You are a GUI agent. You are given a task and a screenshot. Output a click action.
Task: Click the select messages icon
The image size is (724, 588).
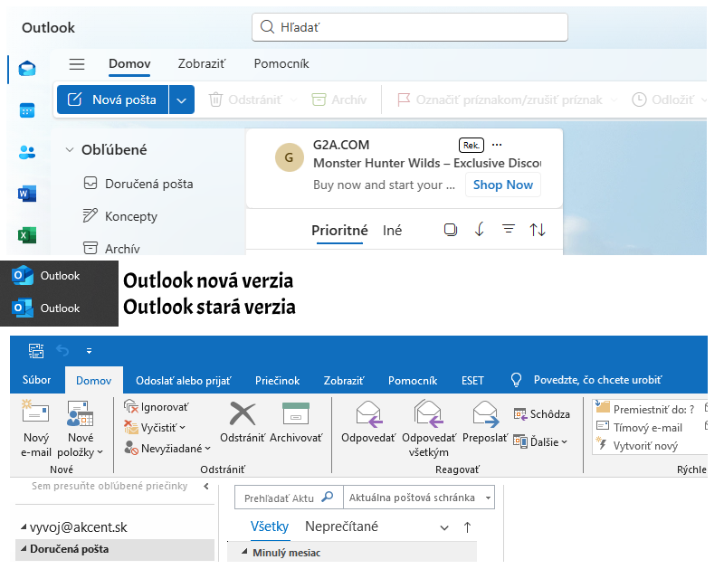451,230
